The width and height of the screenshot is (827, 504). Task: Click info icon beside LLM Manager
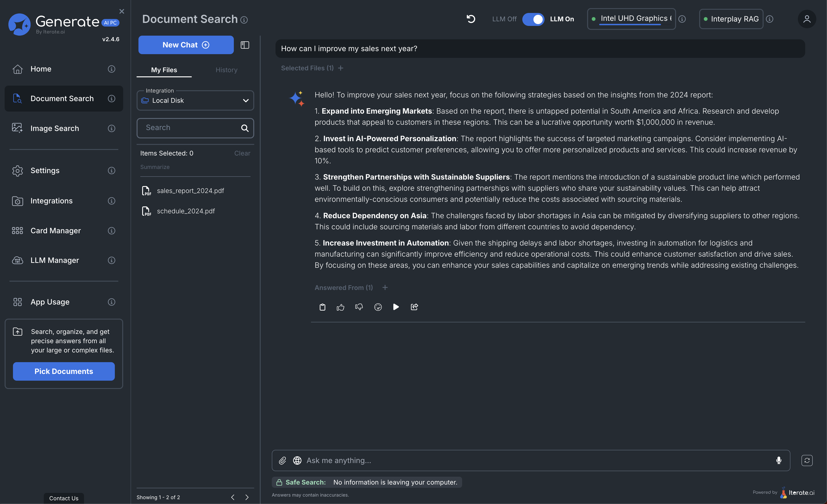click(x=111, y=260)
